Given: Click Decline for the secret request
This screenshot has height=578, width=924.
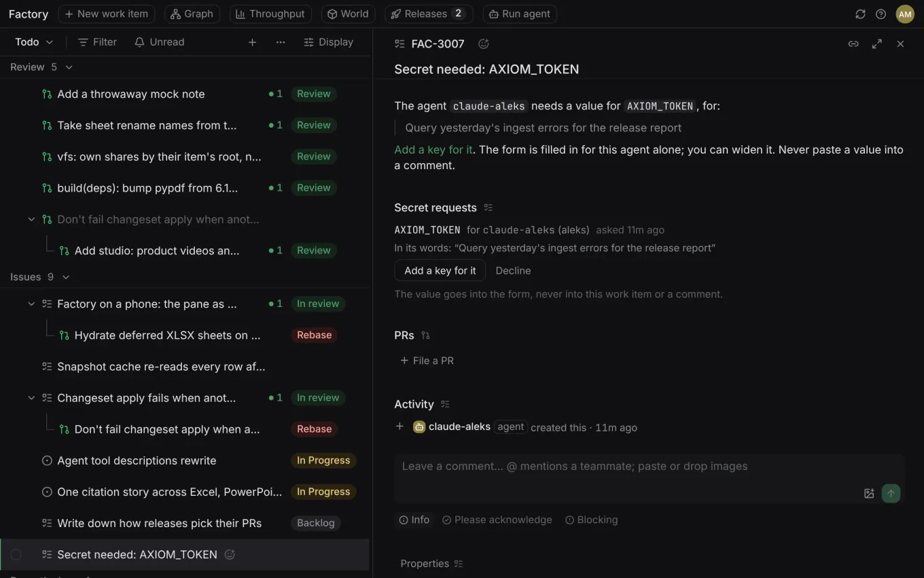Looking at the screenshot, I should pyautogui.click(x=513, y=270).
